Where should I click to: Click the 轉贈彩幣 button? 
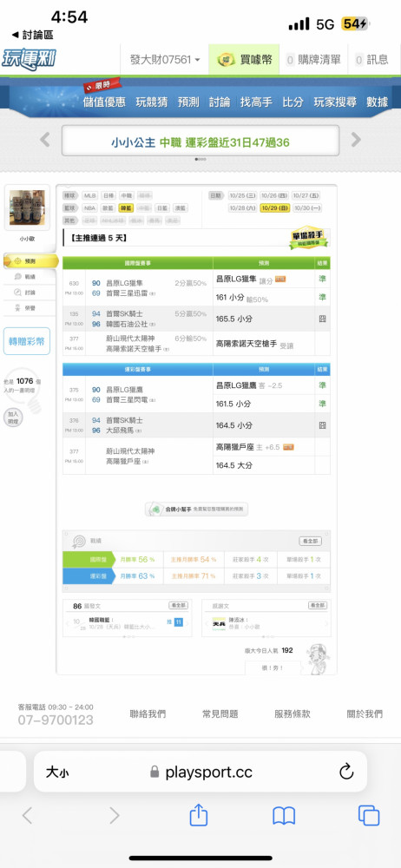(27, 341)
